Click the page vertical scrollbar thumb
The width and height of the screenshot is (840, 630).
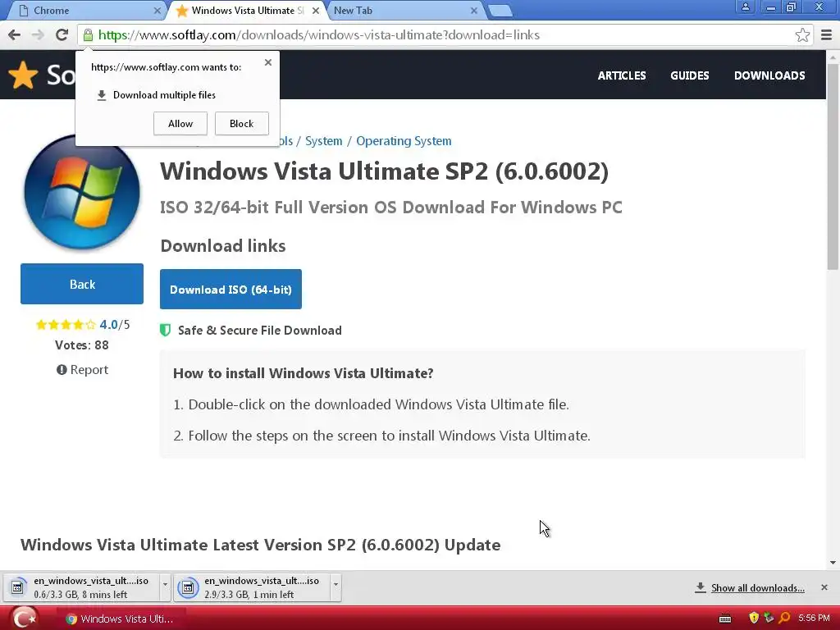832,166
